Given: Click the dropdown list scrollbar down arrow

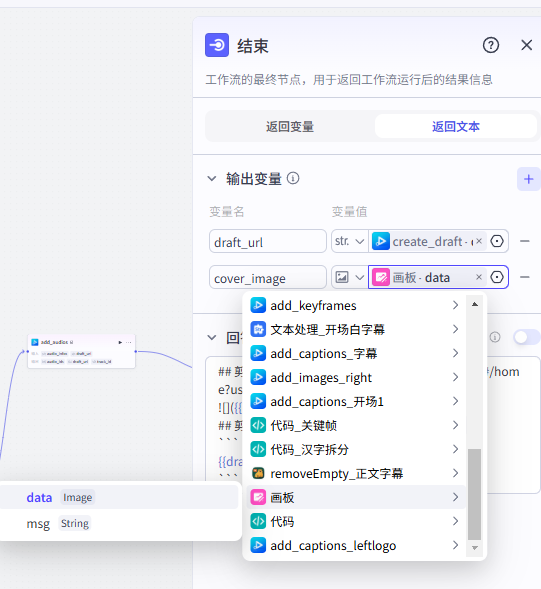Looking at the screenshot, I should (x=475, y=548).
